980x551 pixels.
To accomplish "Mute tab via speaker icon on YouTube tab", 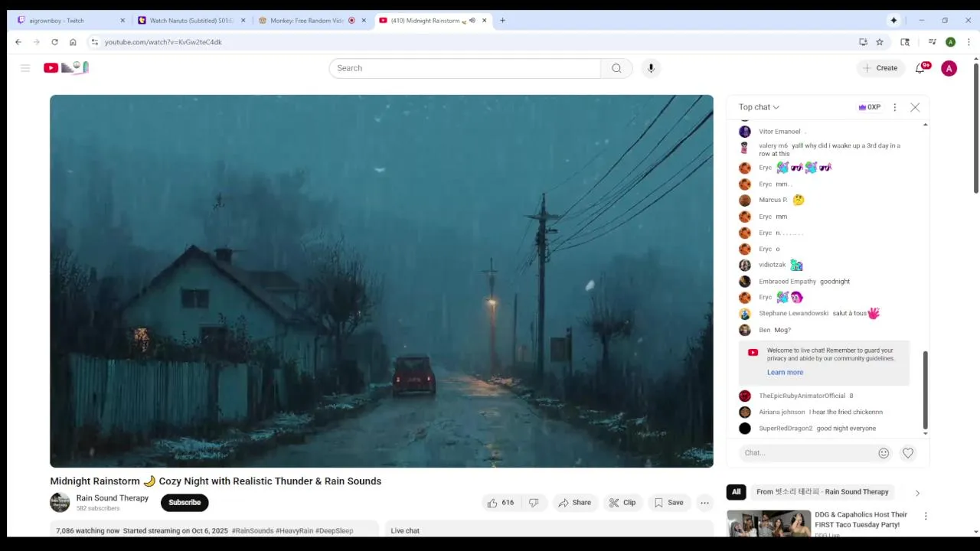I will tap(472, 21).
